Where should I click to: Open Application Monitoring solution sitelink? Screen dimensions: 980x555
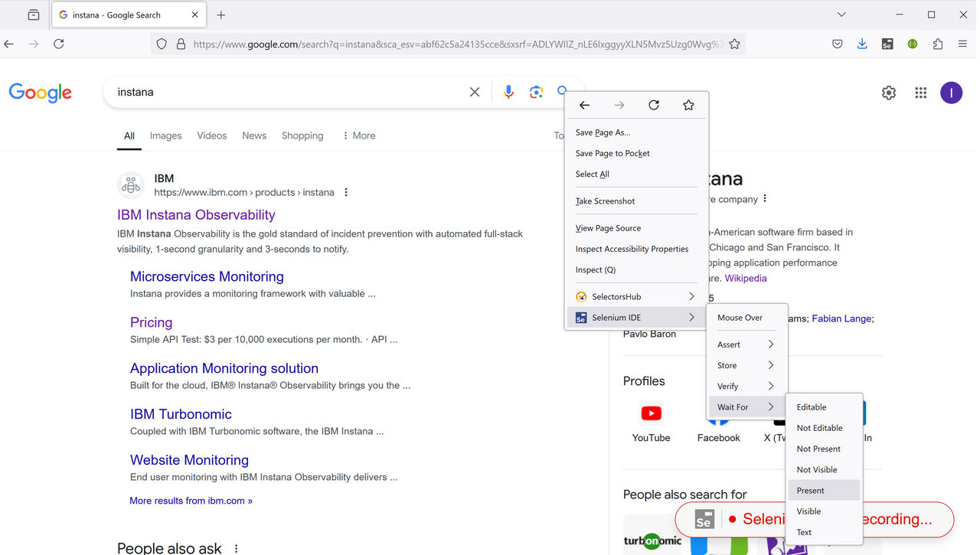(224, 368)
